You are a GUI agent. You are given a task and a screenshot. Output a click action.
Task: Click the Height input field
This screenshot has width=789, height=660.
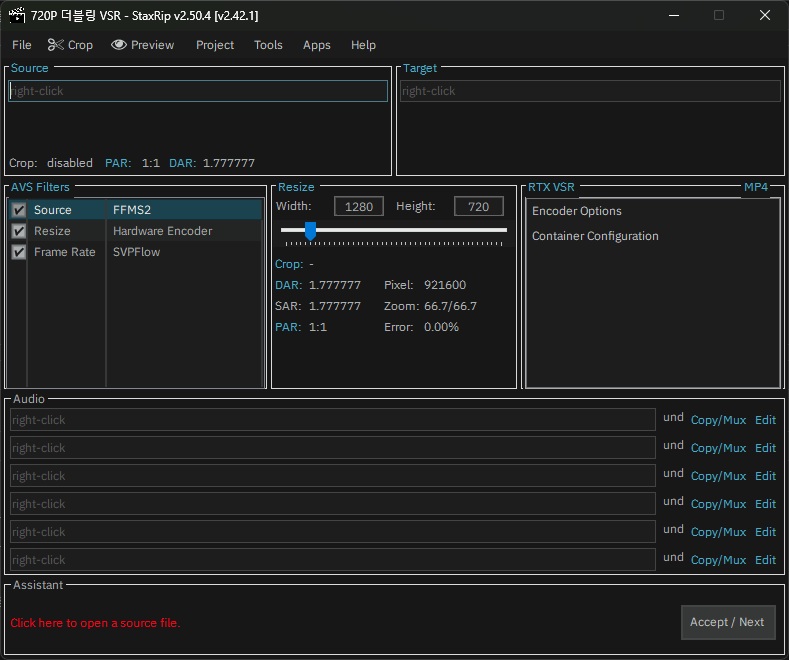479,206
